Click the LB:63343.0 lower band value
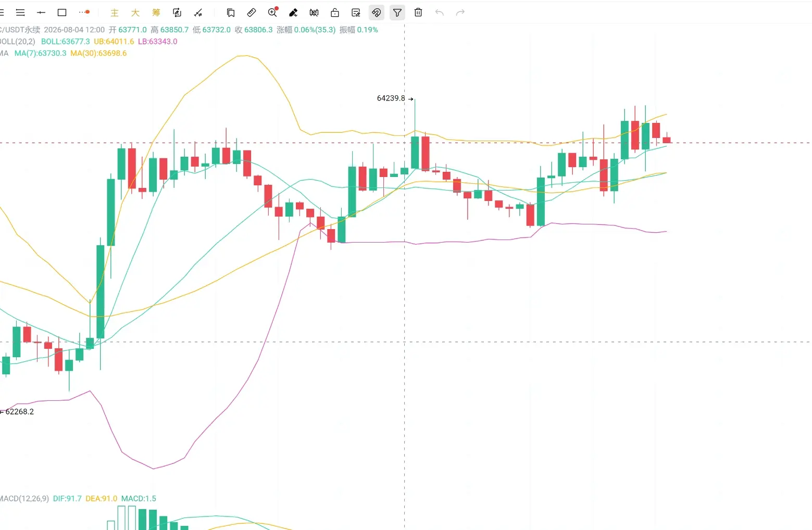The width and height of the screenshot is (812, 530). point(157,42)
